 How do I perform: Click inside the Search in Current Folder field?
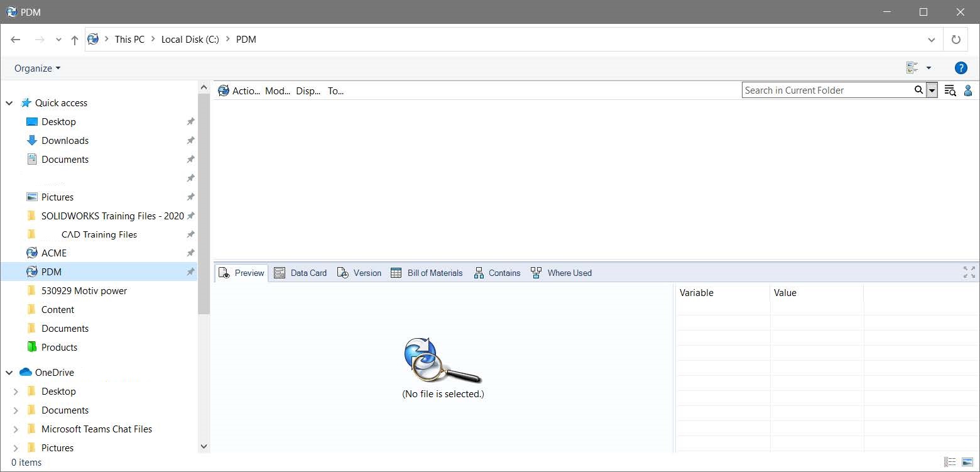pos(817,90)
